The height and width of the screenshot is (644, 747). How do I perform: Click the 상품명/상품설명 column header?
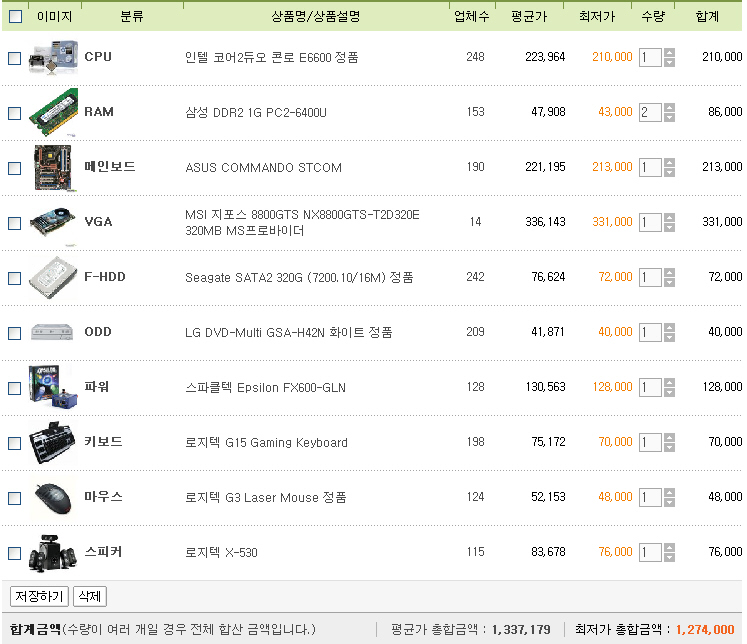pyautogui.click(x=316, y=17)
